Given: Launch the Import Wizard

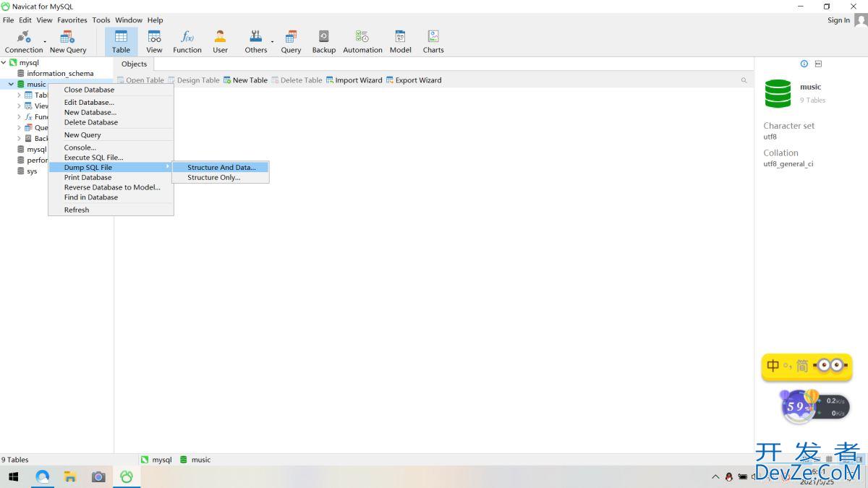Looking at the screenshot, I should 354,80.
